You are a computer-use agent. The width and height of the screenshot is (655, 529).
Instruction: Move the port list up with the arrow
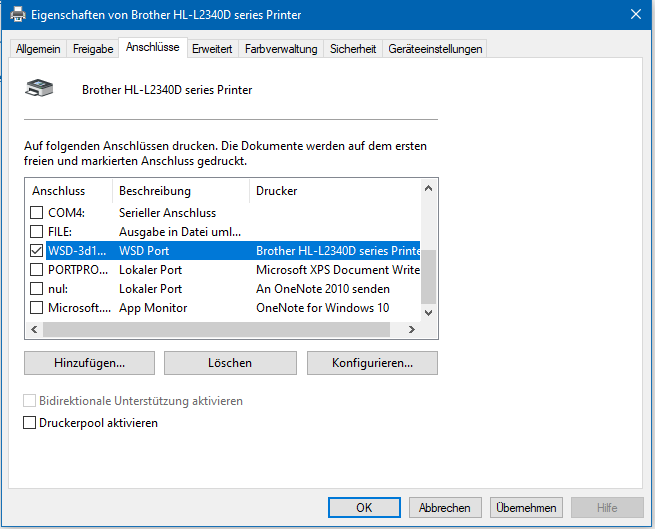[428, 188]
